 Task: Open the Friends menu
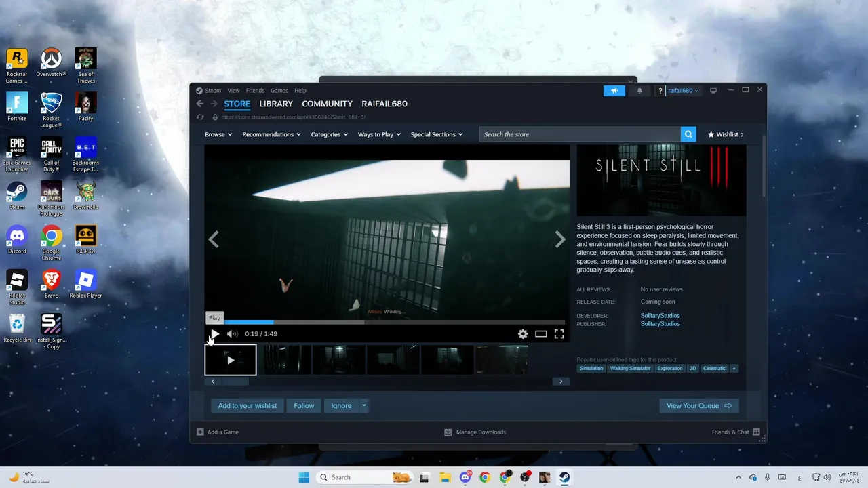coord(255,90)
